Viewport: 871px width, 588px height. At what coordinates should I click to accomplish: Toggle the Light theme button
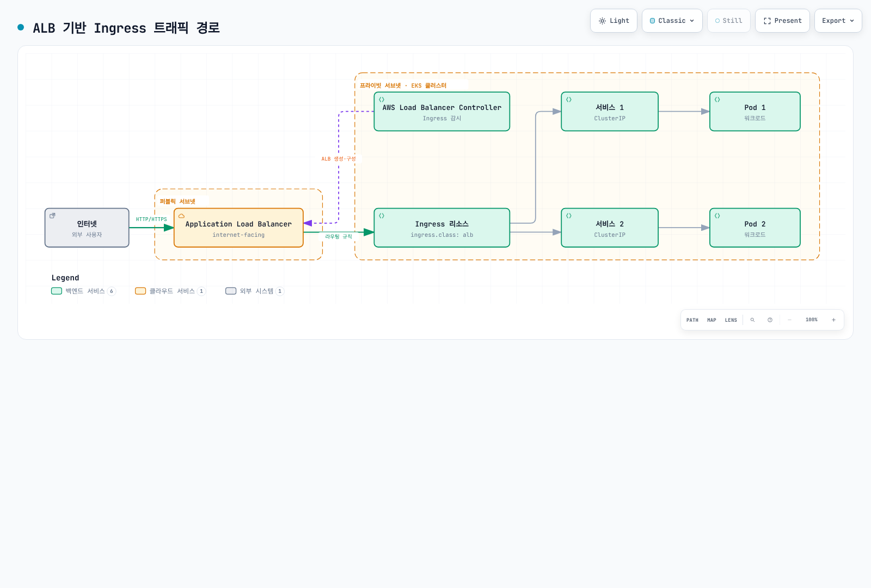pyautogui.click(x=614, y=21)
